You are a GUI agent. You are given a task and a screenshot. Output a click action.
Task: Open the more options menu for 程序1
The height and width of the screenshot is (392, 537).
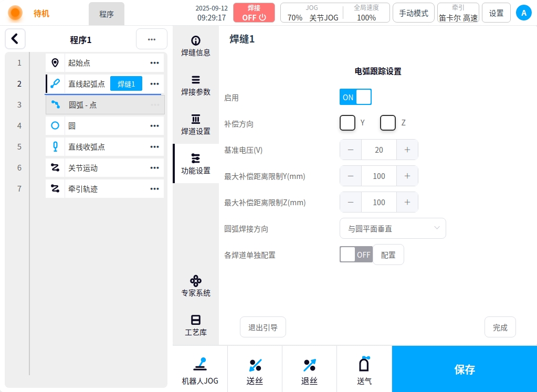[151, 39]
